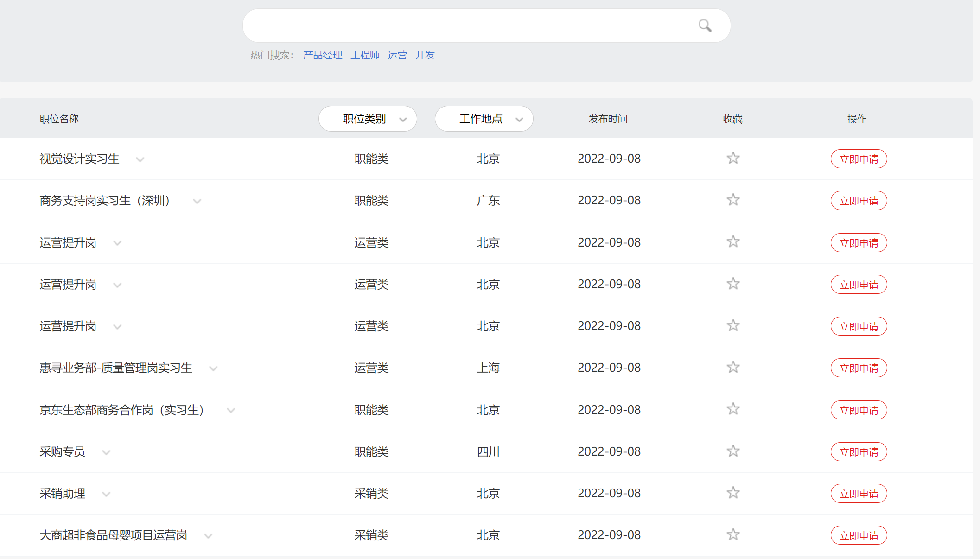Image resolution: width=980 pixels, height=559 pixels.
Task: Favorite the 采购专员 job star
Action: point(733,451)
